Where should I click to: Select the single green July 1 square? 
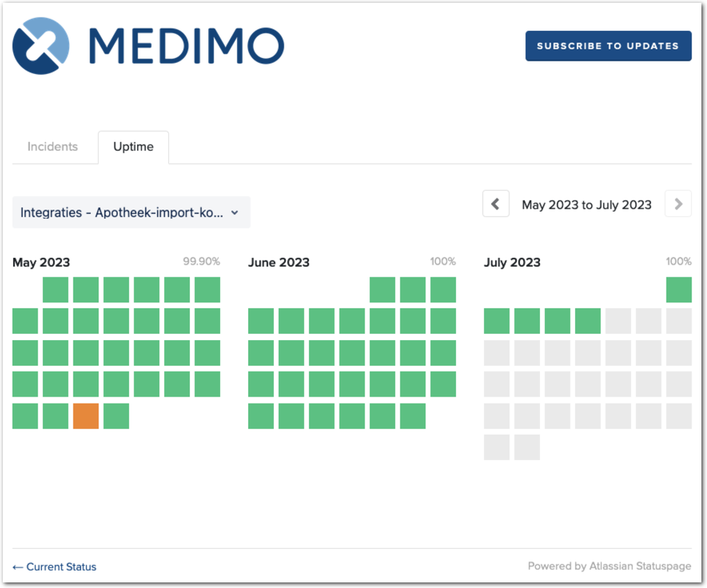(x=678, y=290)
